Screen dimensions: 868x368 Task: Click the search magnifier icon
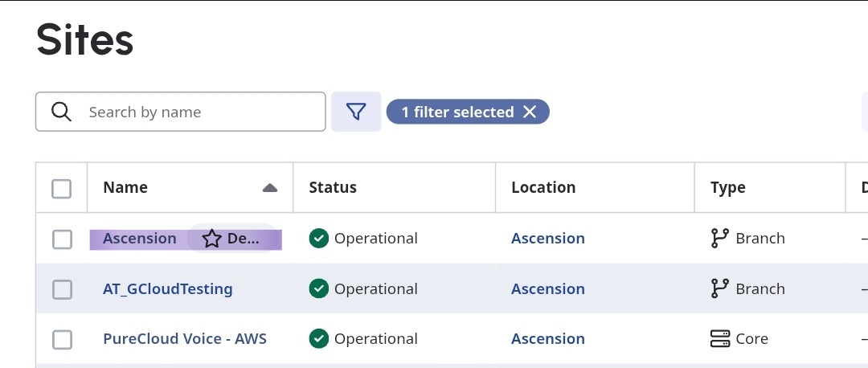point(61,112)
